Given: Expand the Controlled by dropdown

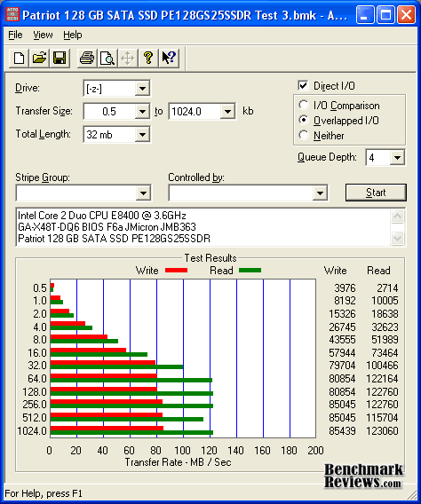Looking at the screenshot, I should 320,193.
